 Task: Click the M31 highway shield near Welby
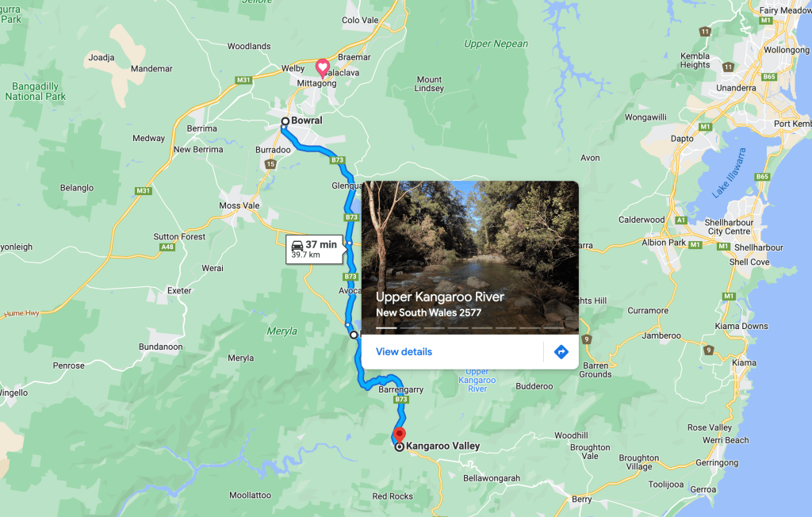(243, 80)
